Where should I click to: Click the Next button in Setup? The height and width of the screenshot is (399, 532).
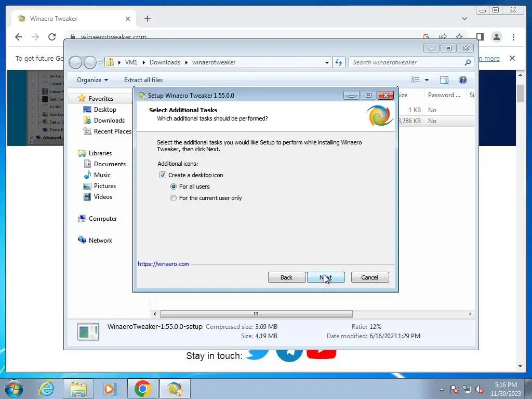326,277
